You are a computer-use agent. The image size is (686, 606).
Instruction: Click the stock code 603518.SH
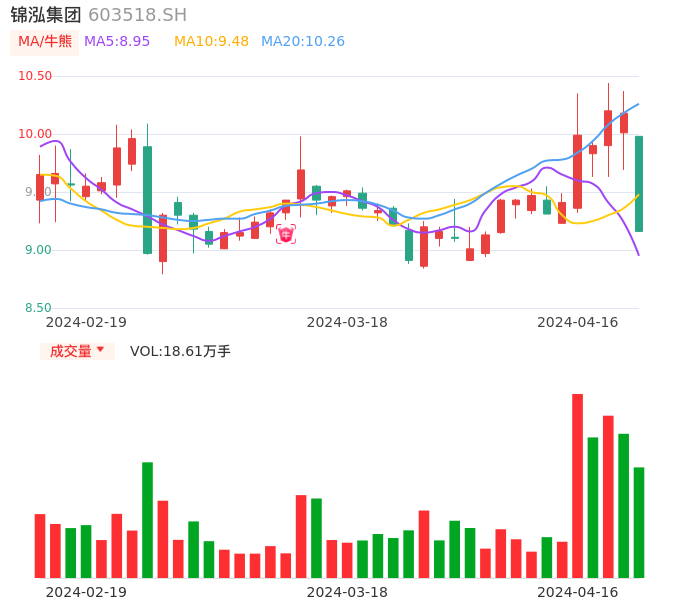pos(137,15)
